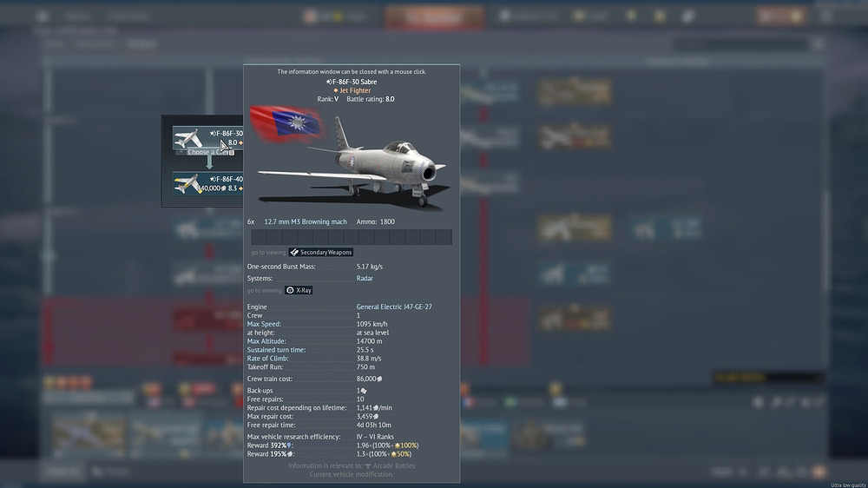Click the Ammo 1800 value
The image size is (868, 488).
pos(375,221)
